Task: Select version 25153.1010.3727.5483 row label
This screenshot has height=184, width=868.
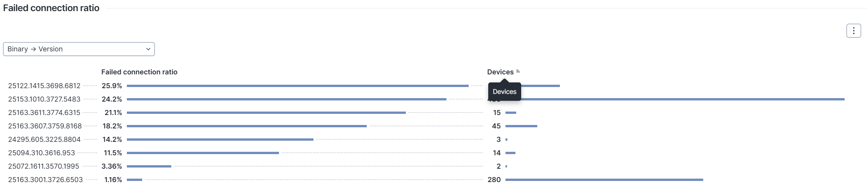Action: click(x=44, y=99)
